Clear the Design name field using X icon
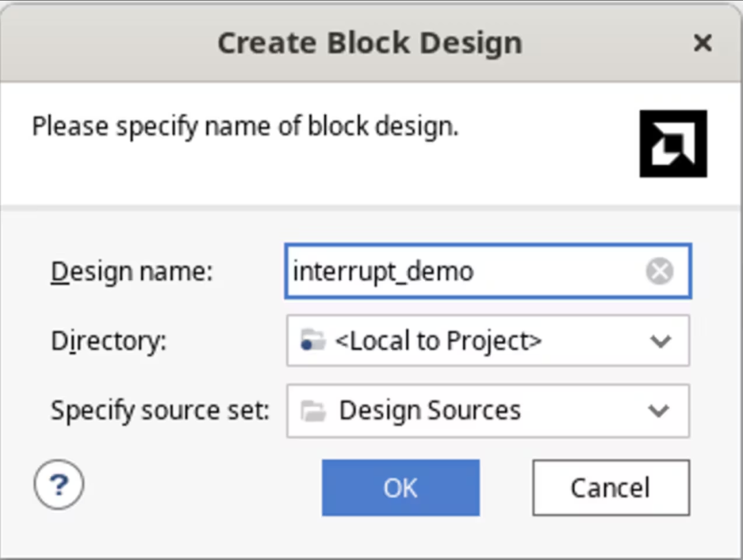 click(659, 272)
